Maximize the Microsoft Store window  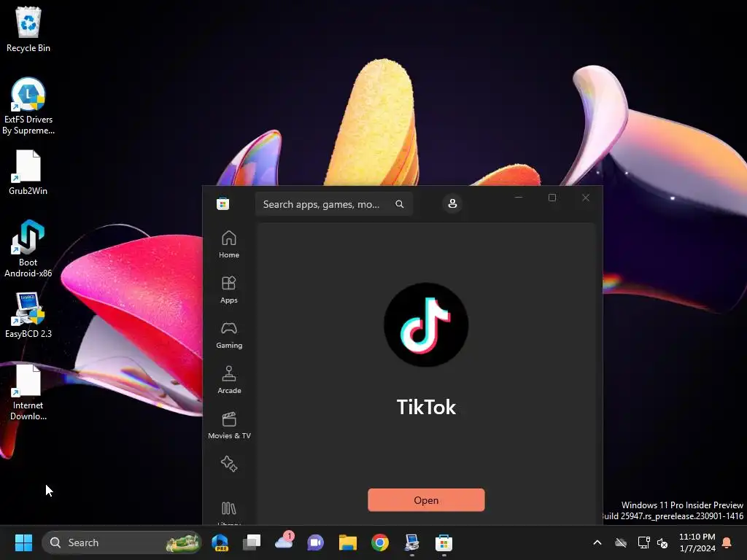[x=552, y=198]
